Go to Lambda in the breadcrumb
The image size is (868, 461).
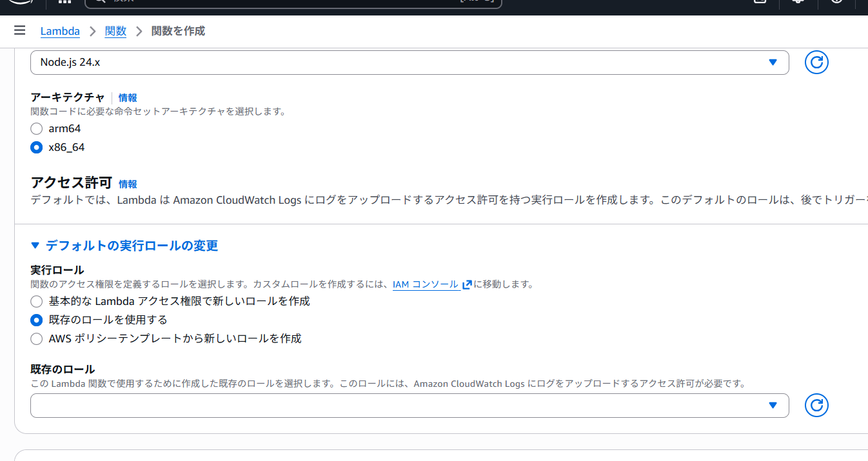[60, 31]
